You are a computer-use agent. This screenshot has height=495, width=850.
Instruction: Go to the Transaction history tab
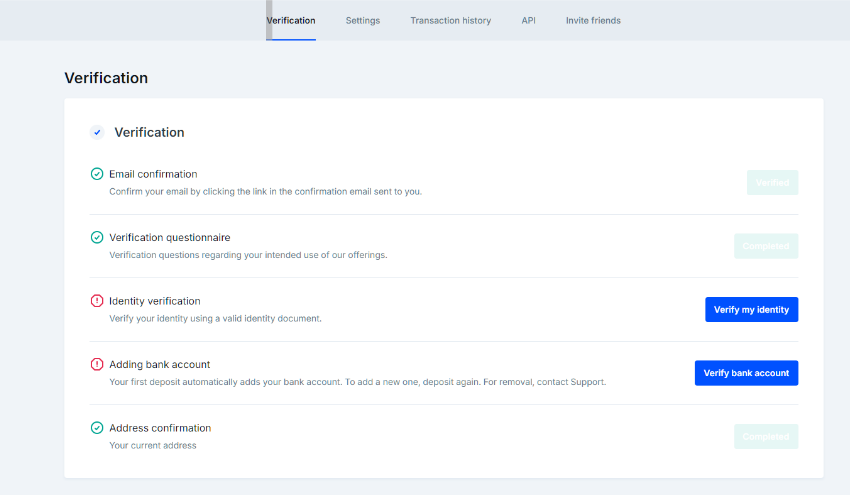pyautogui.click(x=450, y=20)
